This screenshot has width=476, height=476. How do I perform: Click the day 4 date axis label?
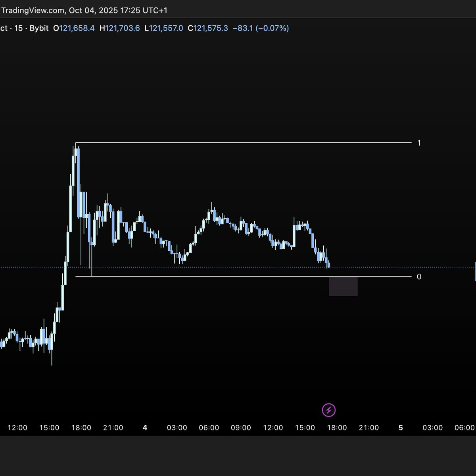[145, 428]
